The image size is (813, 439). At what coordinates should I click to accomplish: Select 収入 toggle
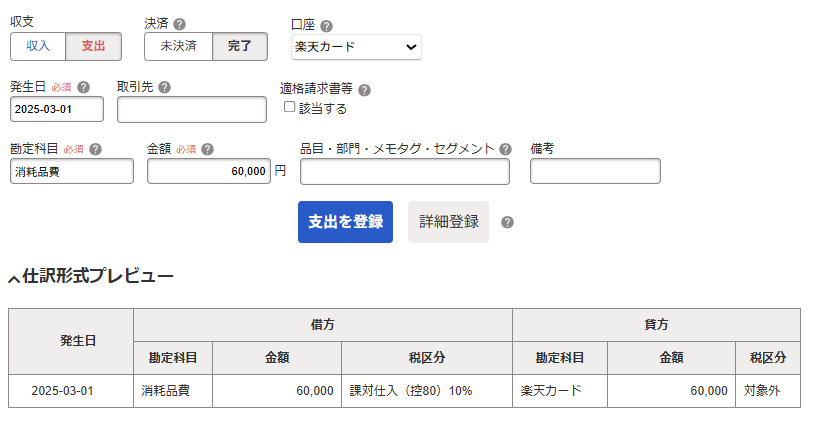(x=38, y=46)
